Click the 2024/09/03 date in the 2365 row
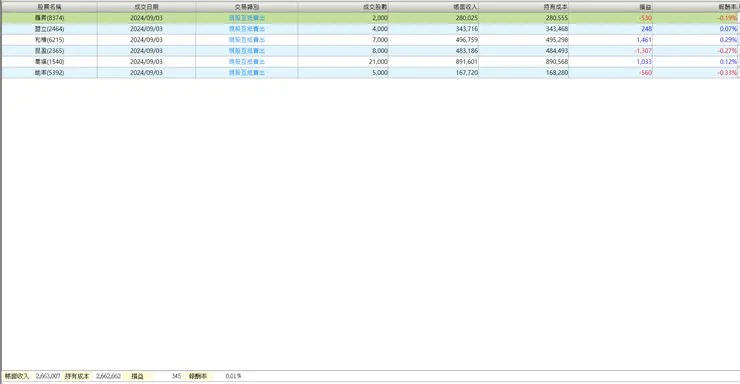The height and width of the screenshot is (384, 740). [146, 50]
